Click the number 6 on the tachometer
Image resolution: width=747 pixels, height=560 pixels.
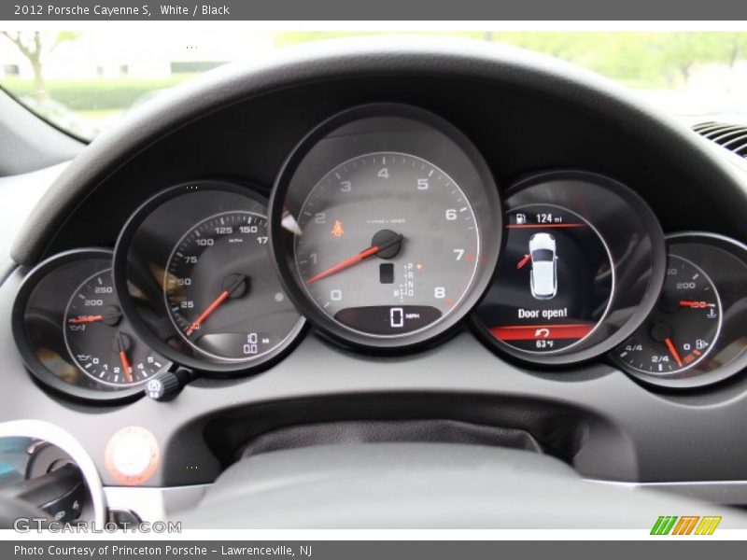(x=451, y=215)
